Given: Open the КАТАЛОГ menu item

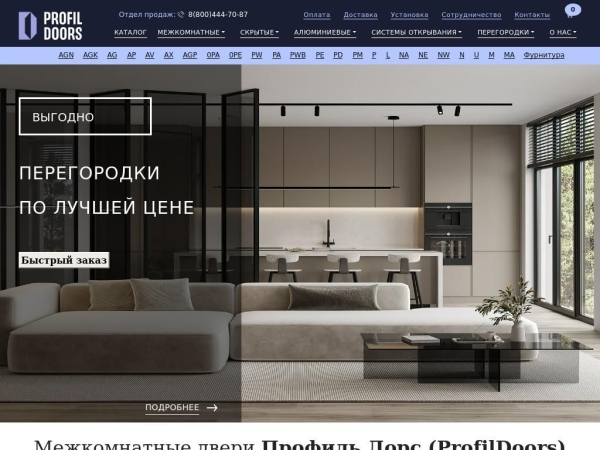Looking at the screenshot, I should (130, 33).
